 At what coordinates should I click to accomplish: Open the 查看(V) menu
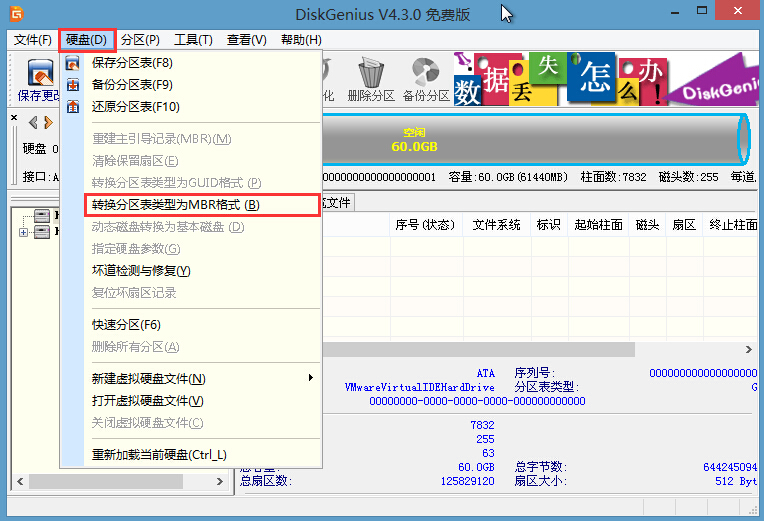(247, 40)
